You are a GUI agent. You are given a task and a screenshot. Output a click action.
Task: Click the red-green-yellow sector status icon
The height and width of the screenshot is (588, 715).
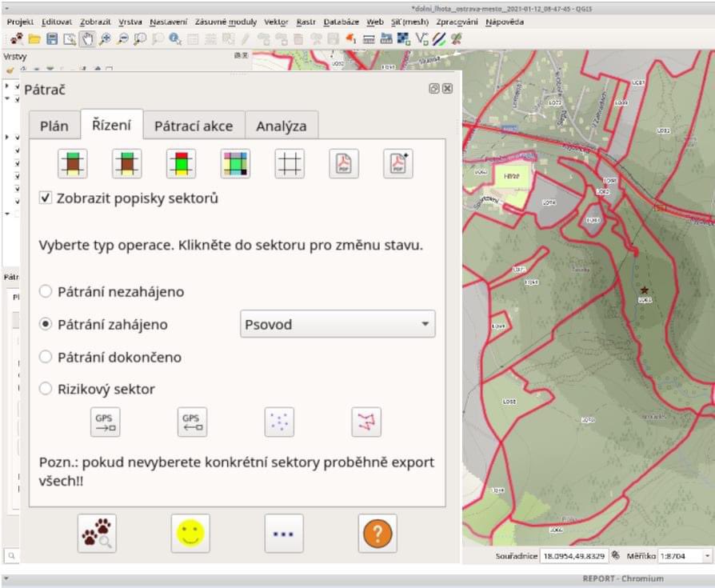(181, 163)
